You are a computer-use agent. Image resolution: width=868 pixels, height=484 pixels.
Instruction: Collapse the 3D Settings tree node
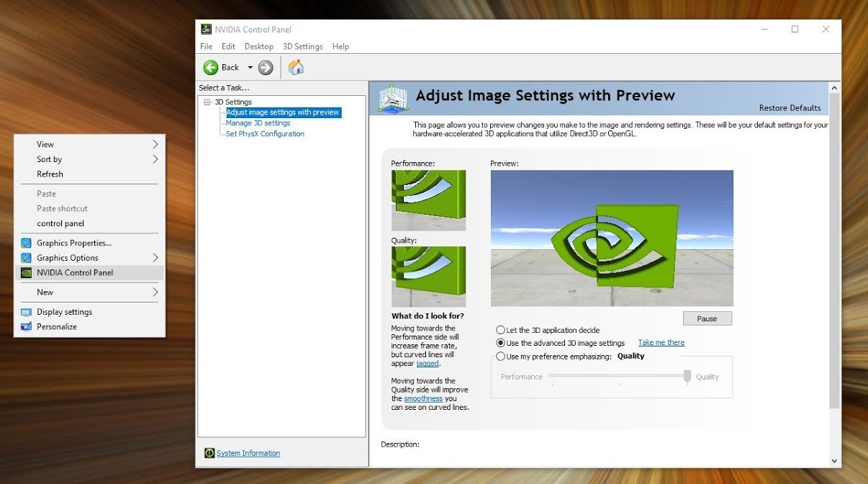[x=207, y=102]
